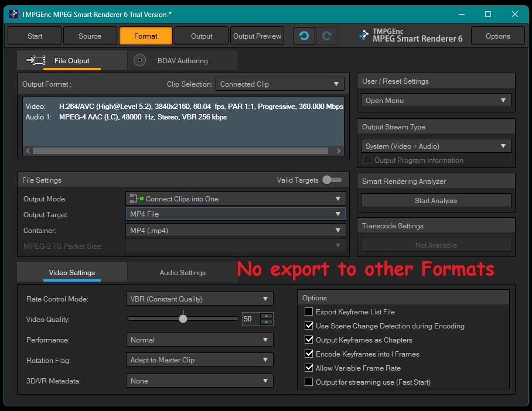Click the Video Quality slider handle
532x411 pixels.
[x=183, y=319]
